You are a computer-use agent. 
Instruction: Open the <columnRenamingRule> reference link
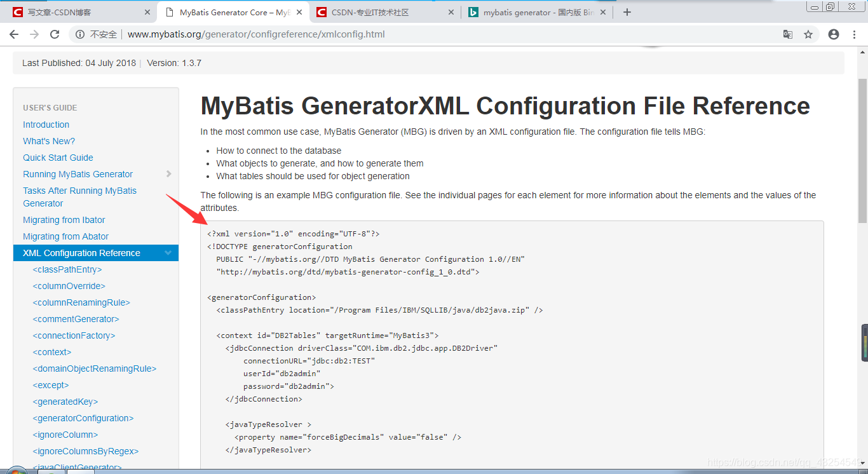pyautogui.click(x=81, y=302)
